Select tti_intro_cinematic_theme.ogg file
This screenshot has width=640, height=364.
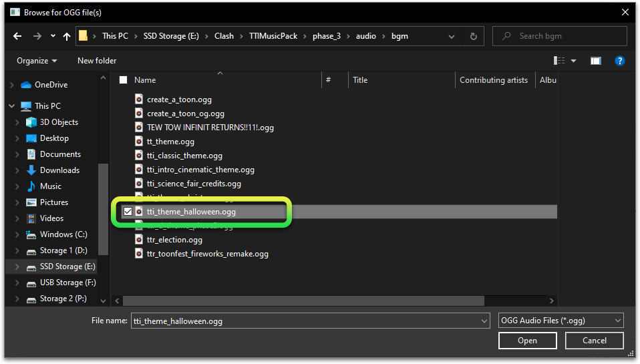(x=200, y=170)
